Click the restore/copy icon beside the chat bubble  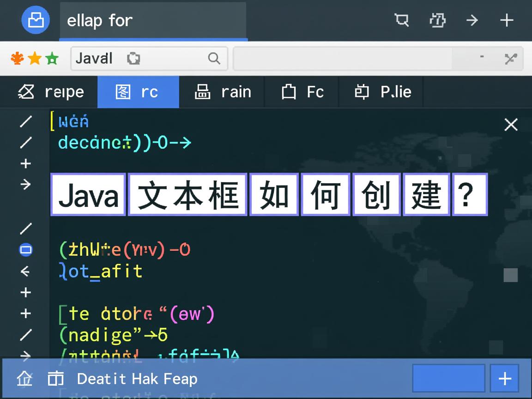coord(437,20)
